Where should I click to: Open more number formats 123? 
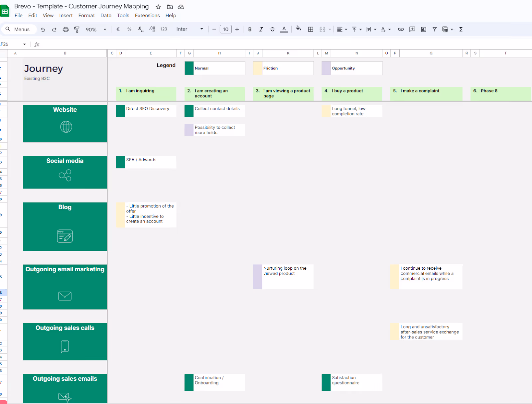click(164, 29)
